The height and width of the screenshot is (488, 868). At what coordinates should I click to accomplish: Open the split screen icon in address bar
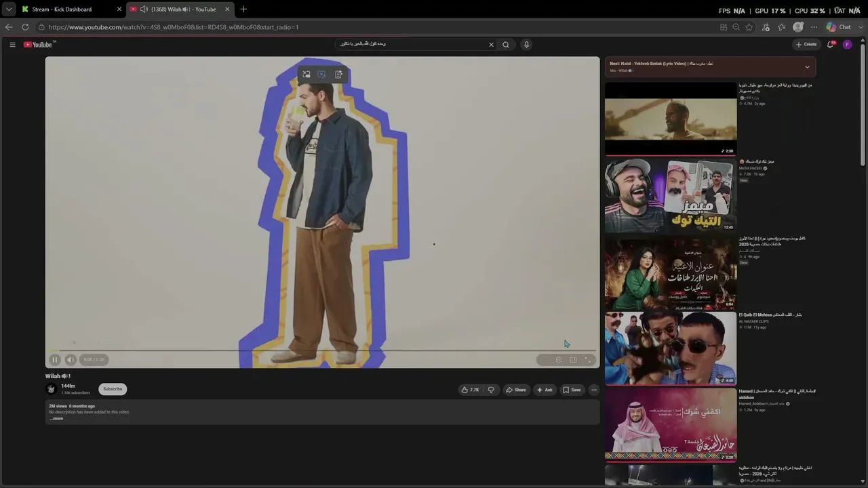click(x=724, y=27)
